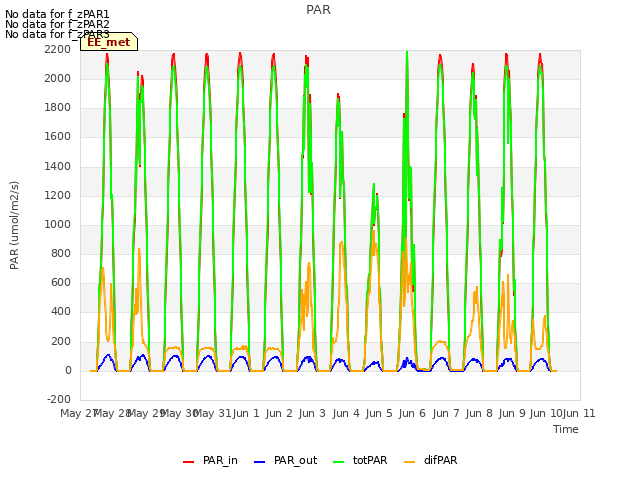Click the 1400 y-axis tick label

click(x=58, y=166)
